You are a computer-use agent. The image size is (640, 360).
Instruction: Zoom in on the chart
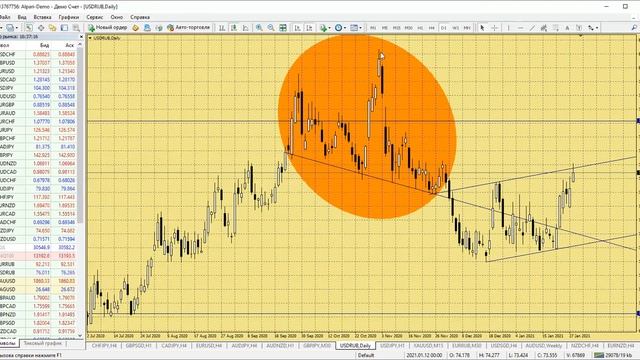(259, 28)
